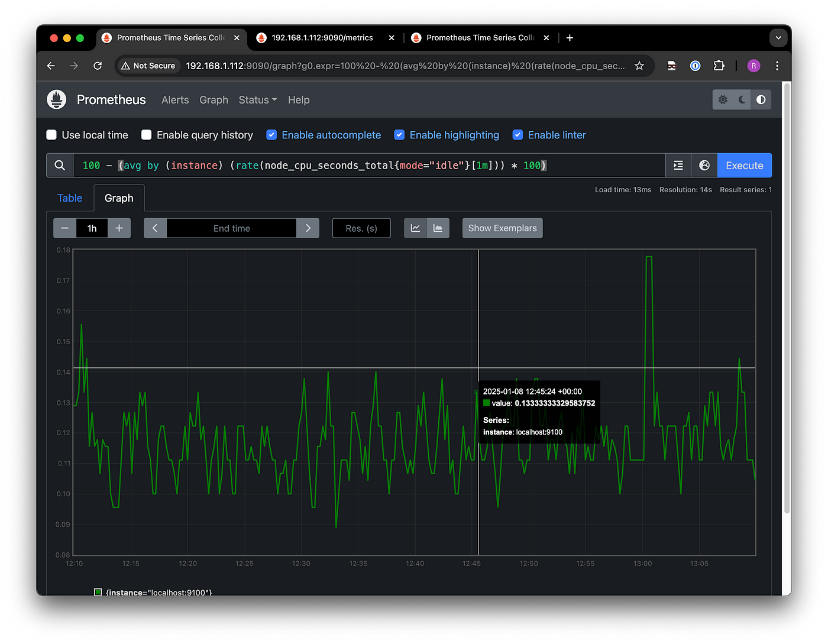Click the dark extension icon beside the star

[x=672, y=66]
